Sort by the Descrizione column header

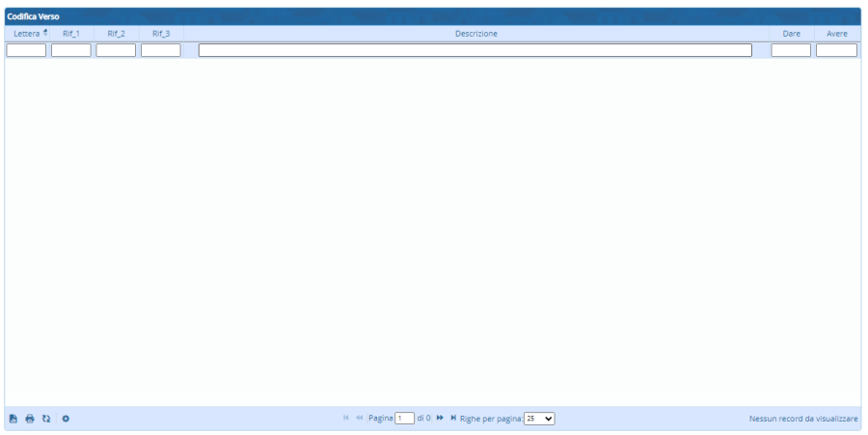click(x=476, y=34)
